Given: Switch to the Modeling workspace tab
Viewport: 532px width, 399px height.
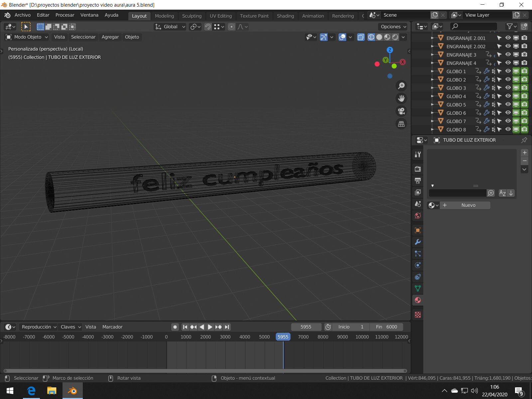Looking at the screenshot, I should point(164,16).
